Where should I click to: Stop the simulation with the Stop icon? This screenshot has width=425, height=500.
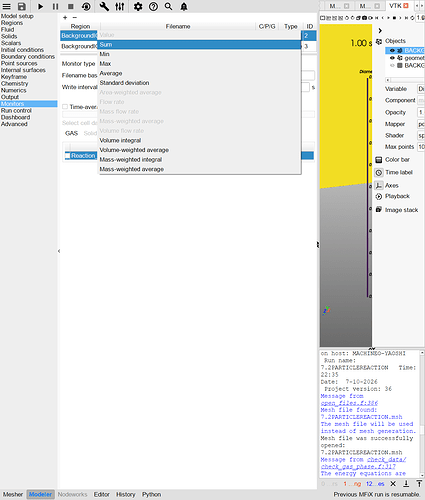(x=71, y=6)
